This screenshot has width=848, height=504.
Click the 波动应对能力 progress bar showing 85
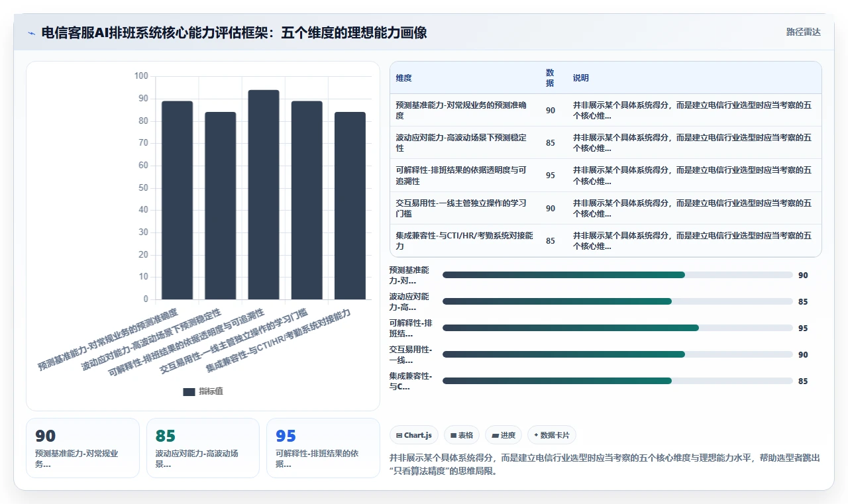(617, 301)
